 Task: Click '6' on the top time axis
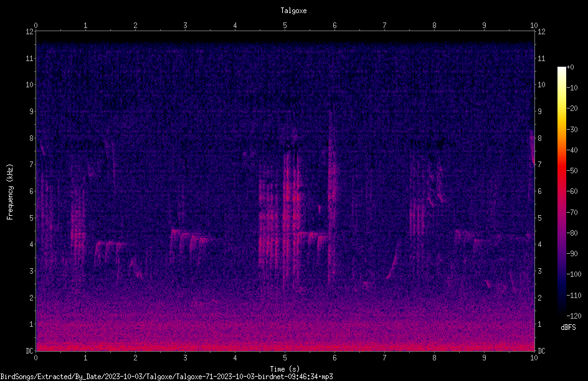tap(334, 26)
